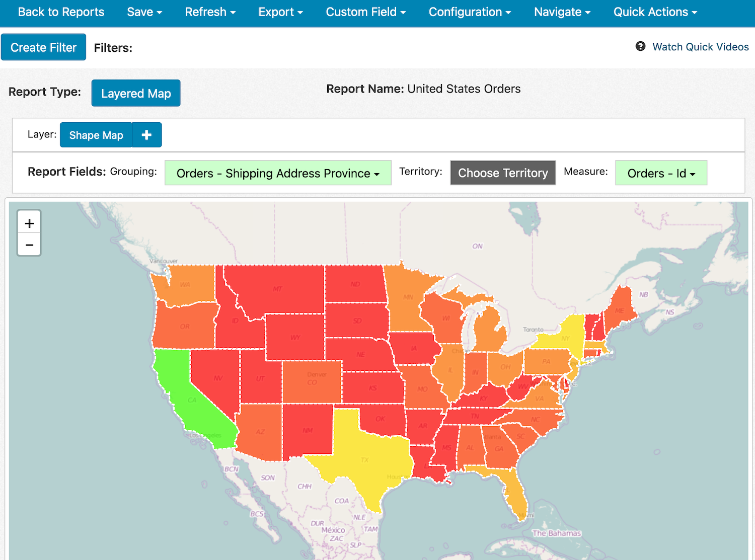Click the Layered Map report type

point(136,93)
